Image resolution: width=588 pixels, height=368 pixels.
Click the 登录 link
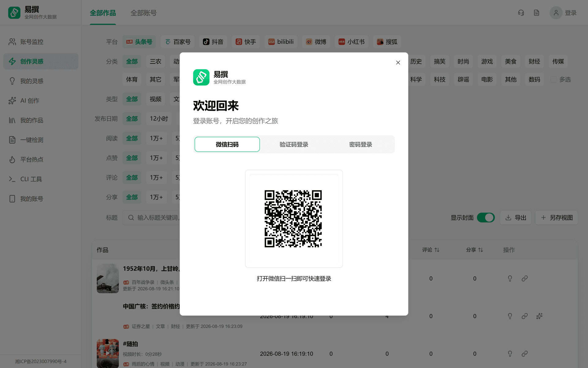571,13
